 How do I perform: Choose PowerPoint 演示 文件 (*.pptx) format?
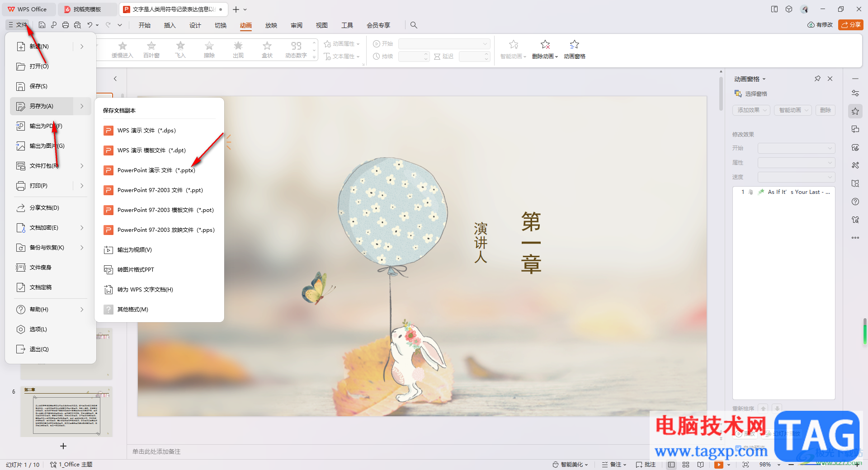156,170
